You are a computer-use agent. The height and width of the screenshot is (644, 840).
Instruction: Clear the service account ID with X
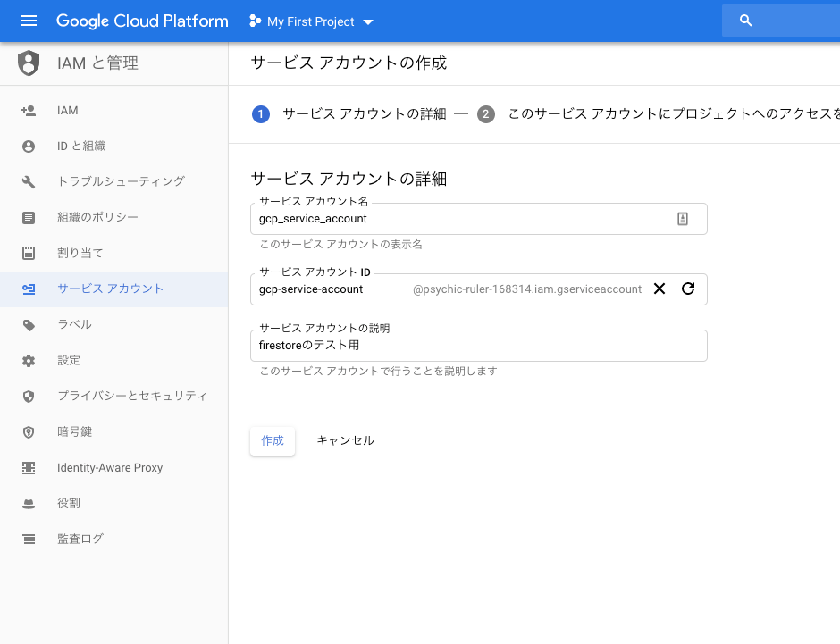tap(659, 289)
